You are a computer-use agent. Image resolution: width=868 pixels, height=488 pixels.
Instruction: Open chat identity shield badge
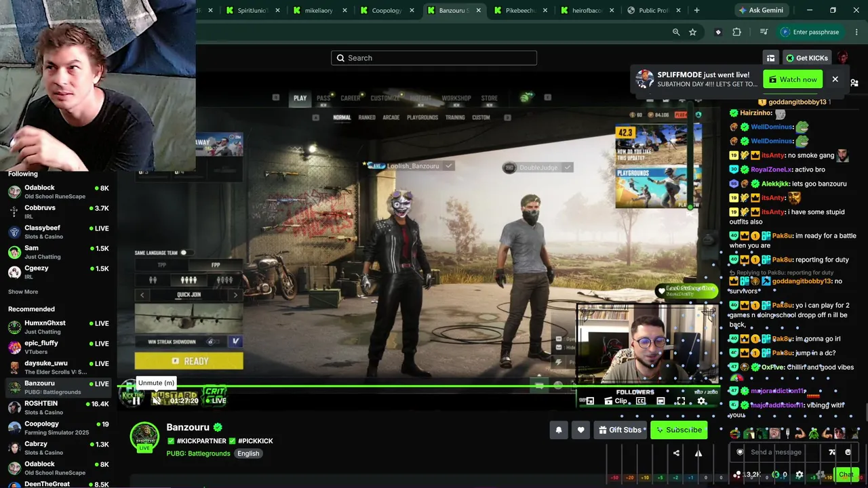click(x=740, y=452)
